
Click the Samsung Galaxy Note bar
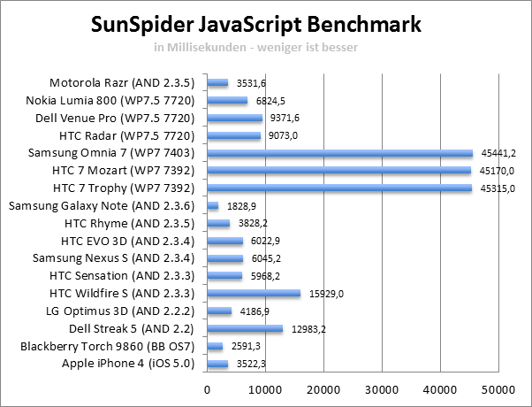[213, 205]
